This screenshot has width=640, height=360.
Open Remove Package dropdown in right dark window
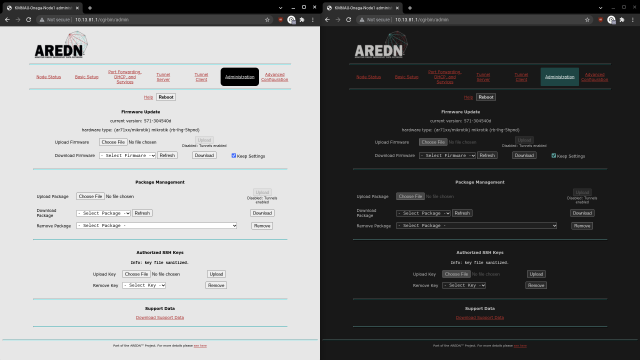[x=476, y=226]
